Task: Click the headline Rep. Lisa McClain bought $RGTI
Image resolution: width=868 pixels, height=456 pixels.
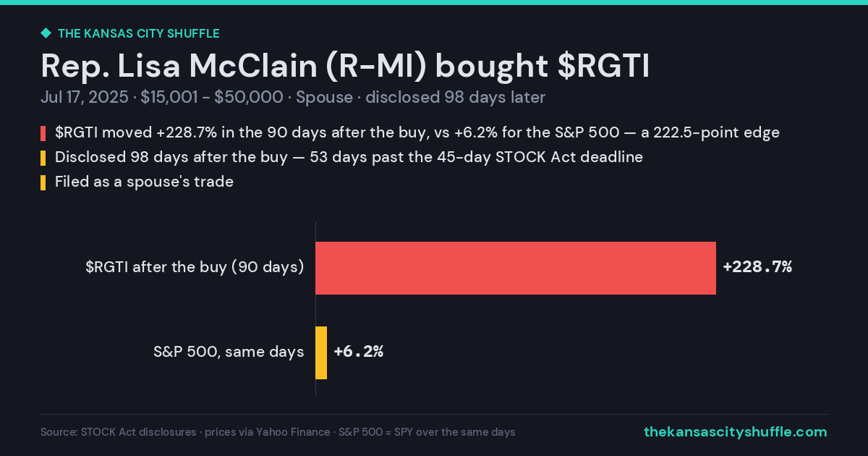Action: coord(345,66)
